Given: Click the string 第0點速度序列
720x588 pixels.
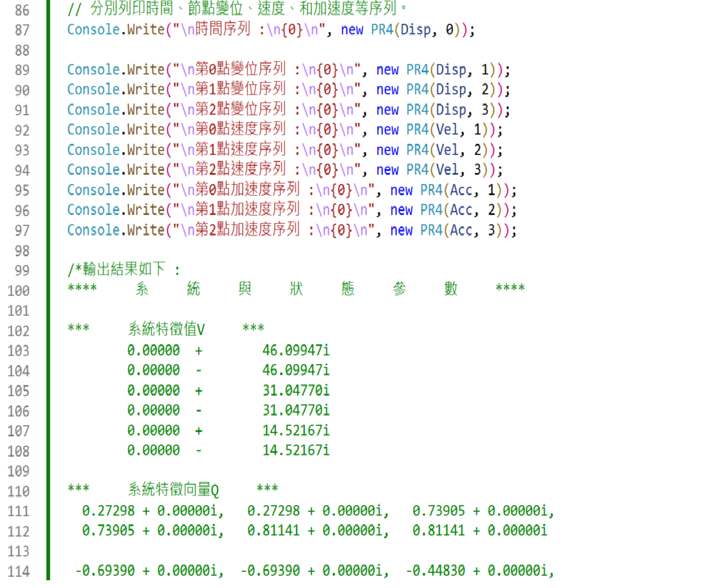Looking at the screenshot, I should point(241,129).
